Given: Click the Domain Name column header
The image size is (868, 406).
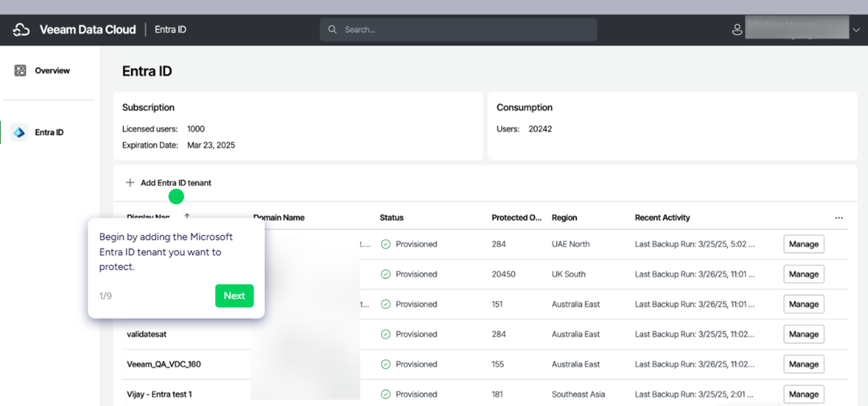Looking at the screenshot, I should click(x=279, y=218).
